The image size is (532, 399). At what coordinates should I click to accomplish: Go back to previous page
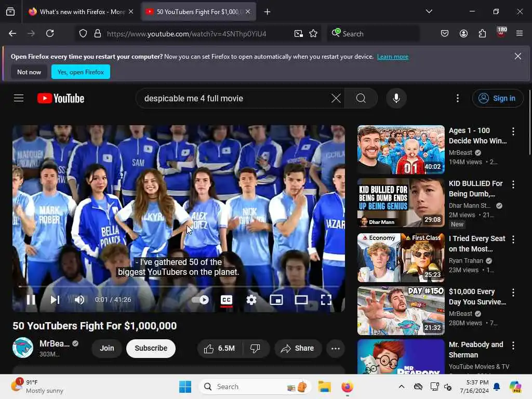coord(12,33)
